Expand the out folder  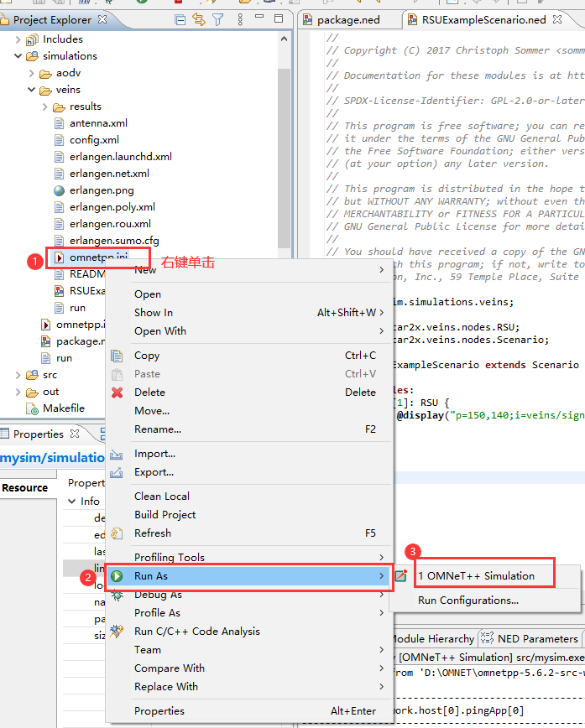pyautogui.click(x=18, y=392)
